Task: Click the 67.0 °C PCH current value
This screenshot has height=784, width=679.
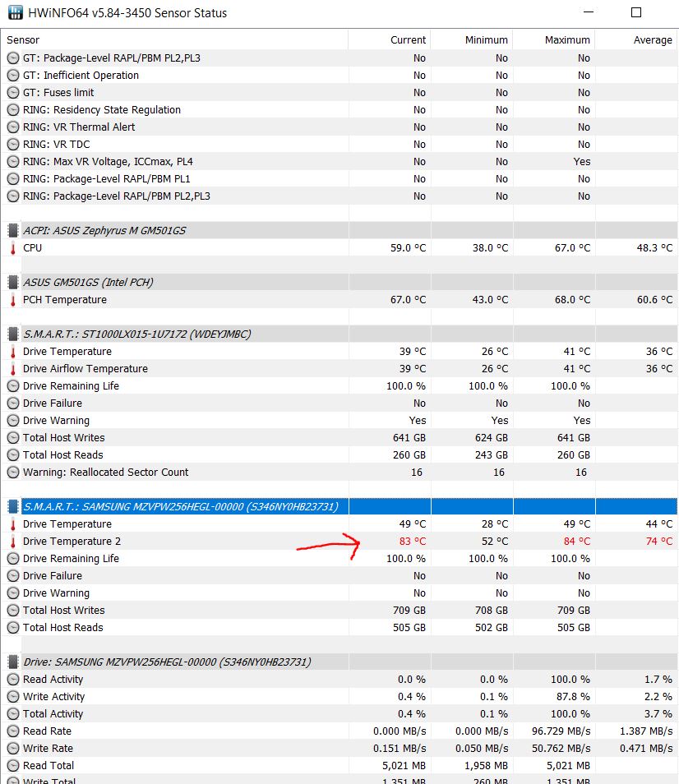Action: point(408,300)
